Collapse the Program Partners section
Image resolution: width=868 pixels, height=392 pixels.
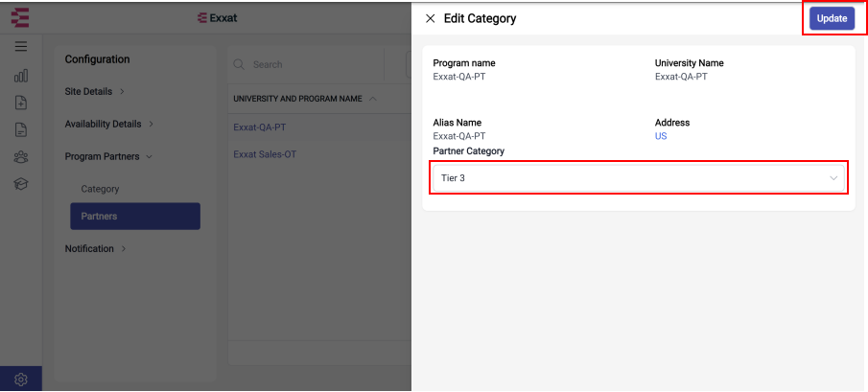coord(108,156)
